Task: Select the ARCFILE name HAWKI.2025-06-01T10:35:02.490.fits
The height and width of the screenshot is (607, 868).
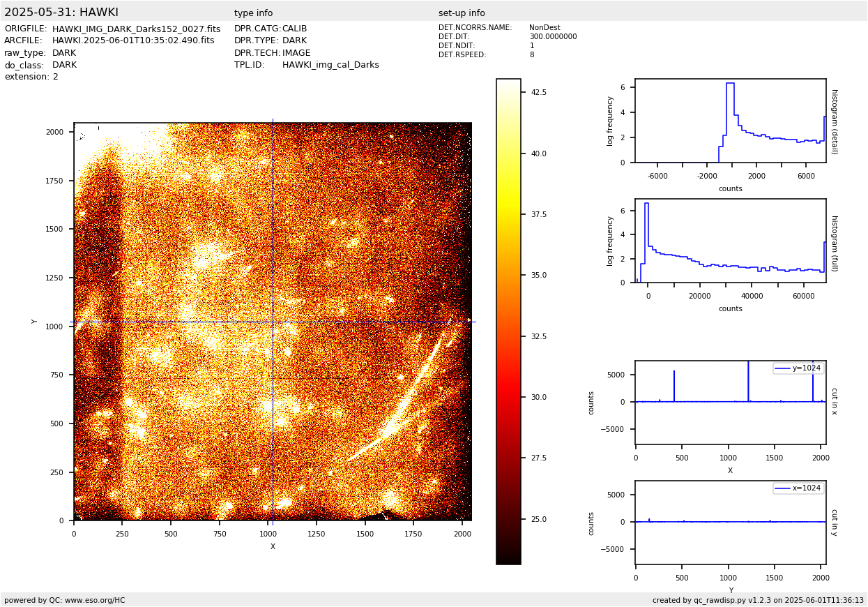Action: [x=133, y=41]
